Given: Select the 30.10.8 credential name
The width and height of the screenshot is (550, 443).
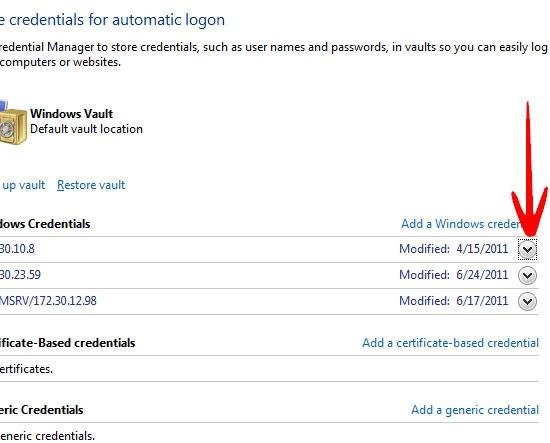Looking at the screenshot, I should tap(17, 249).
